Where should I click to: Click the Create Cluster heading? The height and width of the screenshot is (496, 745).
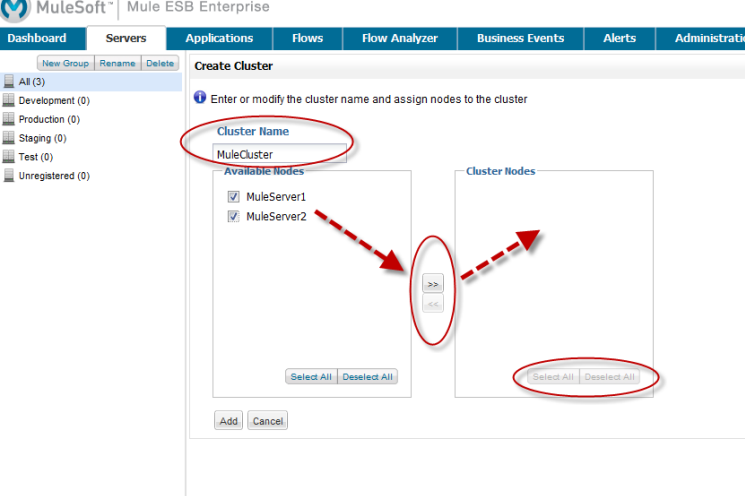point(233,66)
